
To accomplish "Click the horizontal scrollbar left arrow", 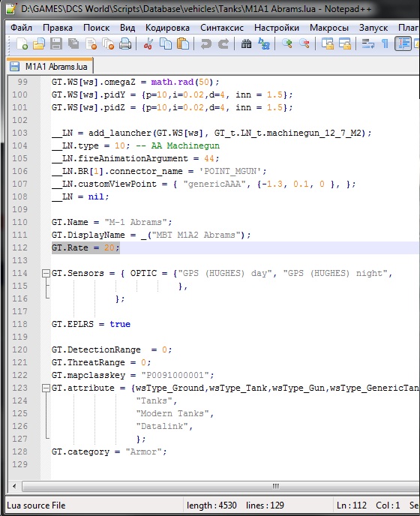I will click(14, 486).
